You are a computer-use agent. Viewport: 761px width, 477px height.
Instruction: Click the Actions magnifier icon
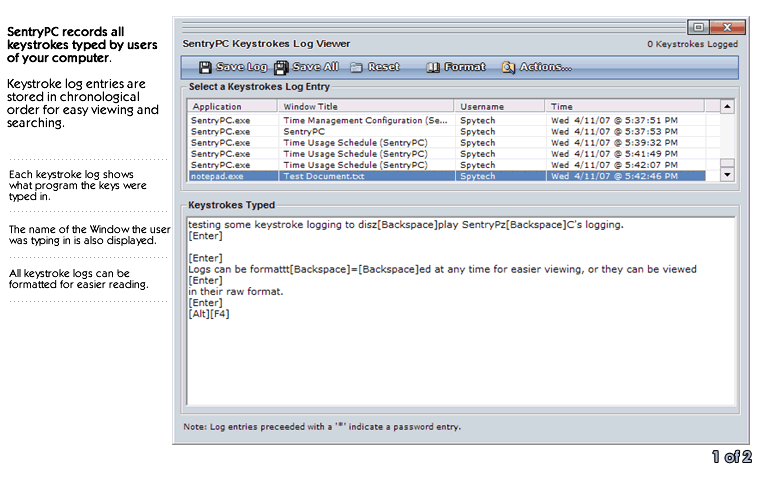[x=508, y=67]
